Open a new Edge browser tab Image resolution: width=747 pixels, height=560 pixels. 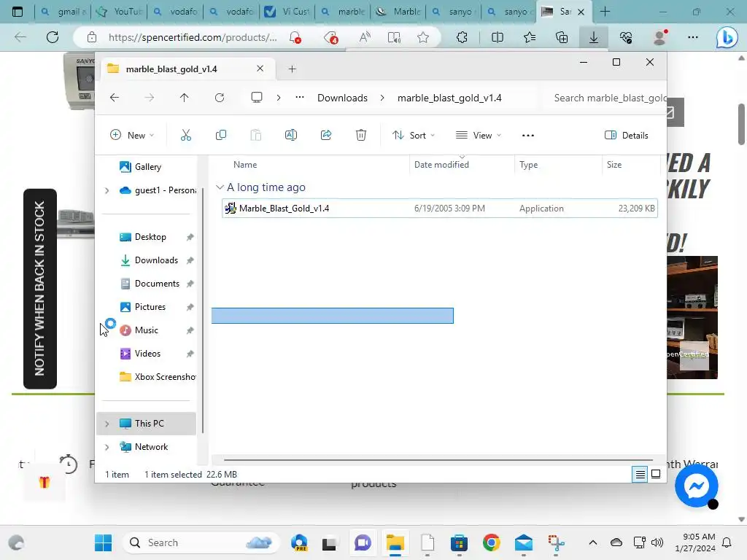[605, 12]
